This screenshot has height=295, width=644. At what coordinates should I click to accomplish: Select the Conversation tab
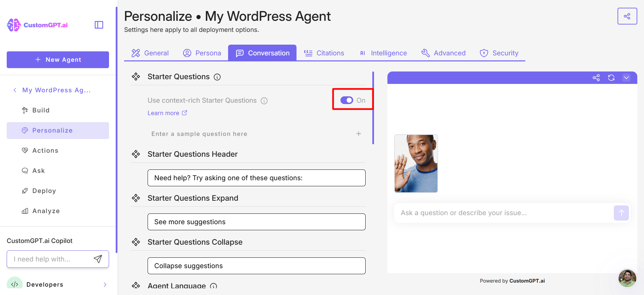[262, 53]
